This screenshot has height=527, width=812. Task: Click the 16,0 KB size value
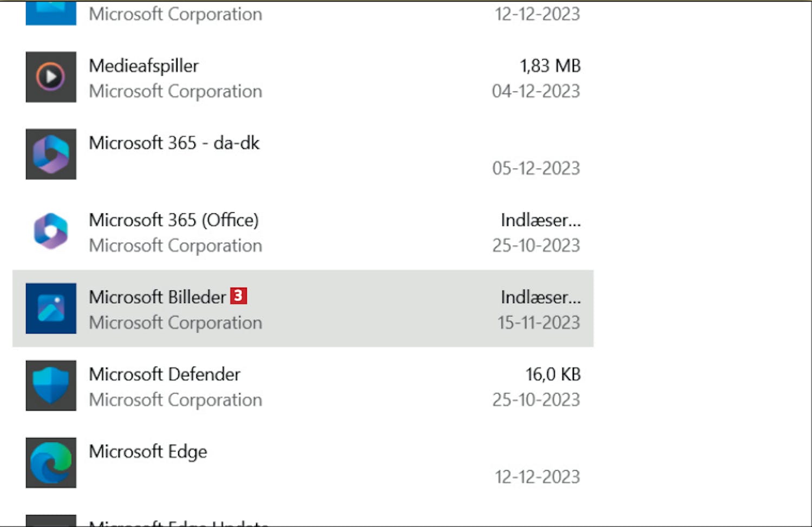click(553, 374)
